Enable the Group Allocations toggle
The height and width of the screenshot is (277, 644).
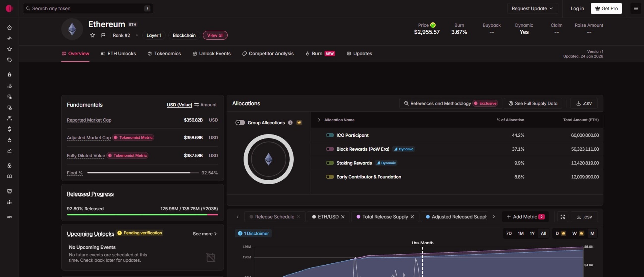click(240, 123)
